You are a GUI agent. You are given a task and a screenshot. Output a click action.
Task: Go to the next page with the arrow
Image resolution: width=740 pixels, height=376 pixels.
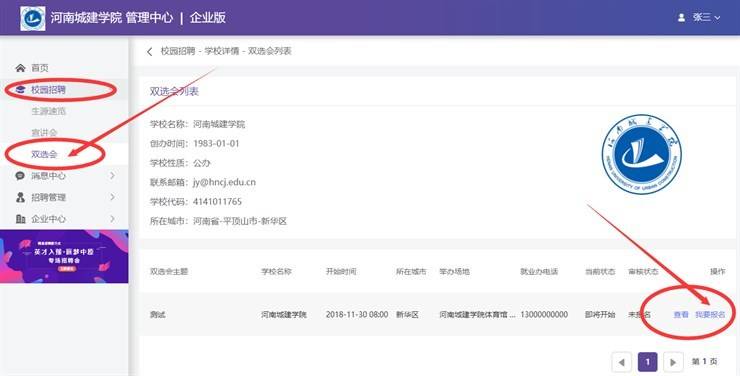(673, 362)
